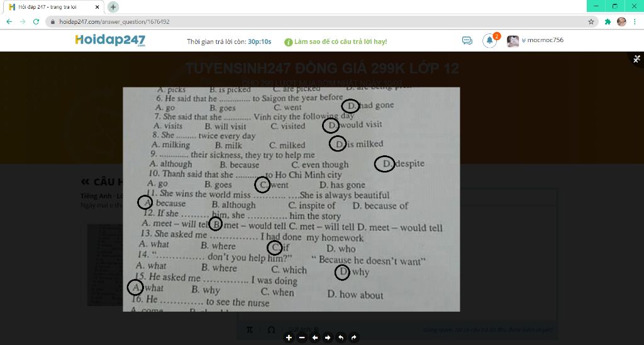
Task: Show next image with right arrow
Action: click(328, 337)
